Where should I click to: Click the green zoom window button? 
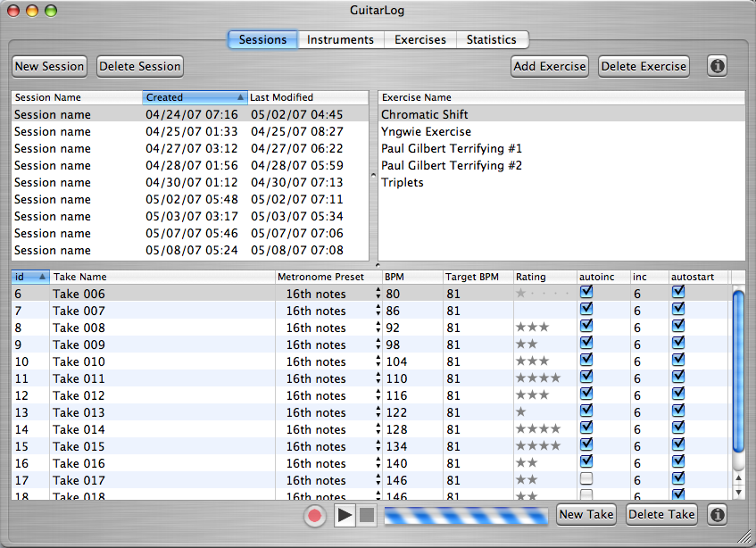[51, 11]
